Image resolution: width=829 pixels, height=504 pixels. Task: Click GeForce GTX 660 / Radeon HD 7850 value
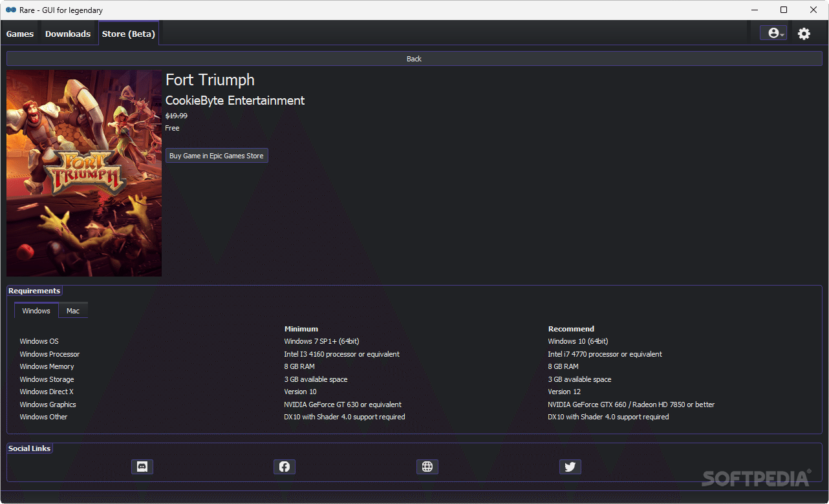tap(631, 404)
